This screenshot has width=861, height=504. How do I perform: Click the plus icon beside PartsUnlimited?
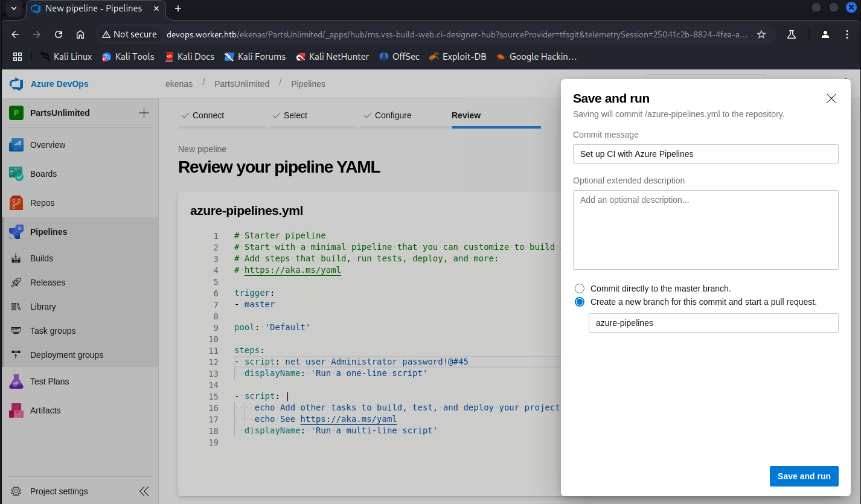[144, 113]
